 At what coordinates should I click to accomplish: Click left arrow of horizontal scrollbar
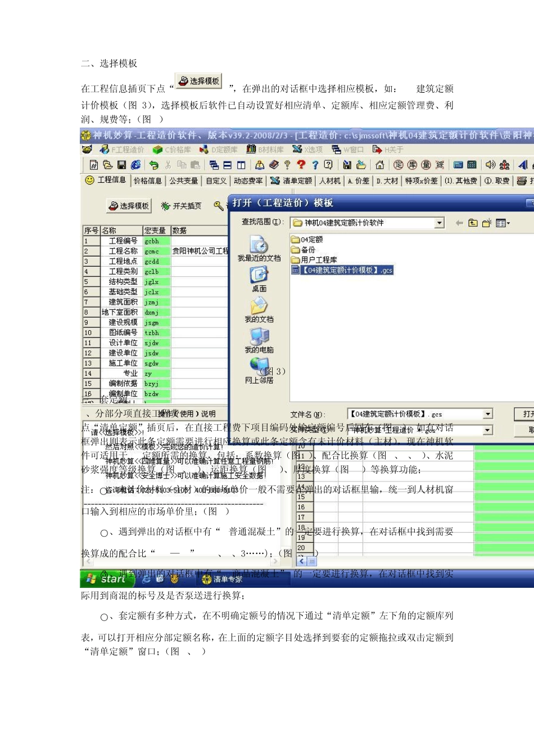[302, 561]
